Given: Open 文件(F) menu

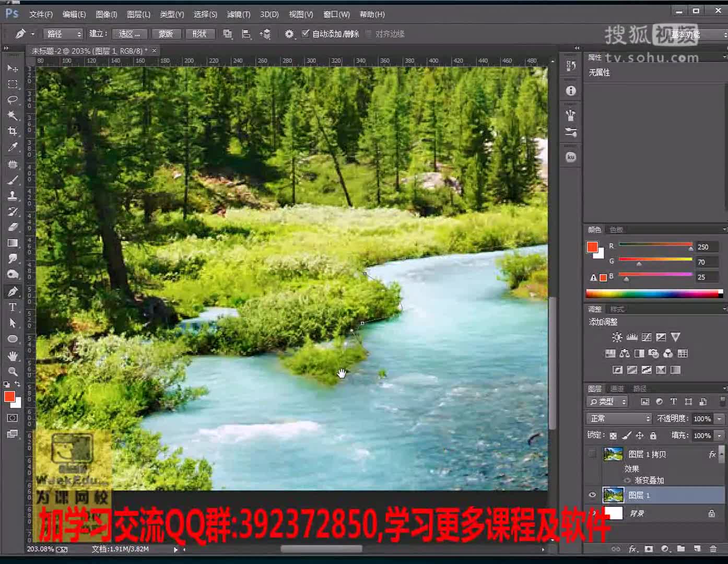Looking at the screenshot, I should (x=41, y=14).
